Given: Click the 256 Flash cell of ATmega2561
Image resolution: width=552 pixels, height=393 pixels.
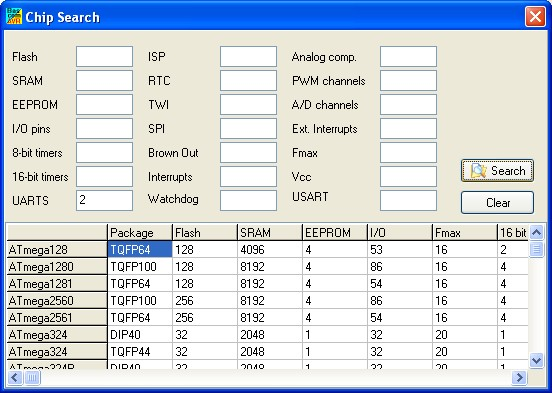Looking at the screenshot, I should click(205, 318).
